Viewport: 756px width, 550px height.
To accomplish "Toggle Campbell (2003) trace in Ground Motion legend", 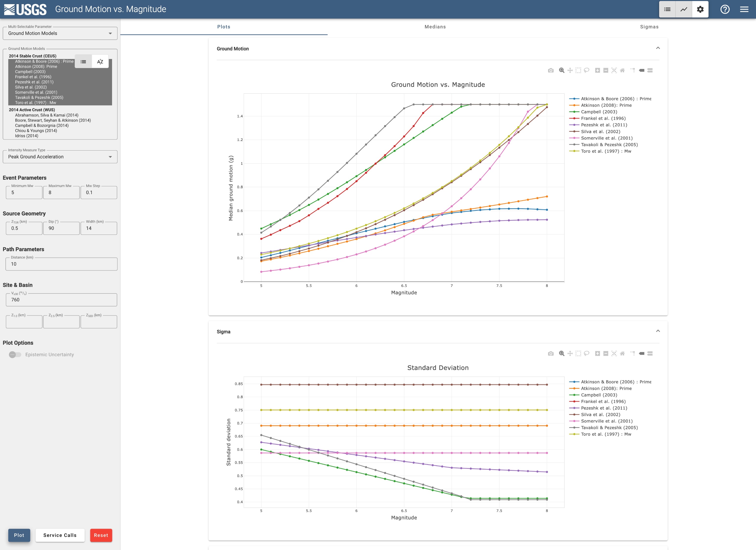I will pyautogui.click(x=599, y=112).
